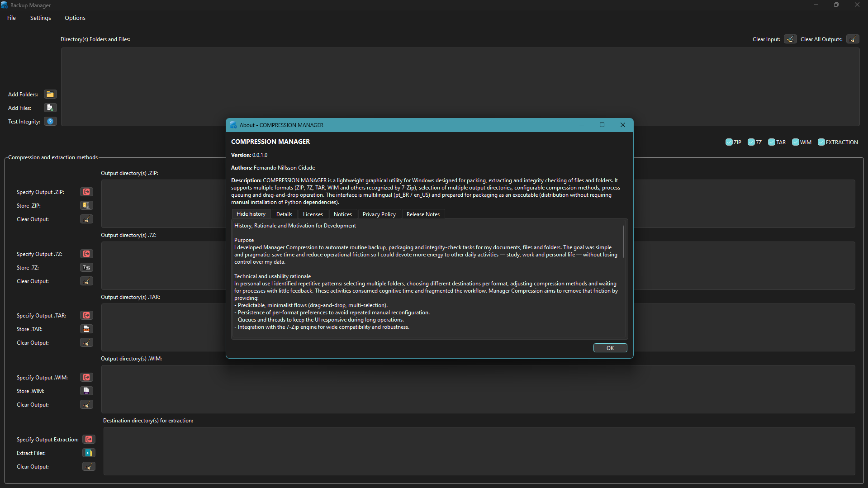Viewport: 868px width, 488px height.
Task: Open the Options menu
Action: [75, 18]
